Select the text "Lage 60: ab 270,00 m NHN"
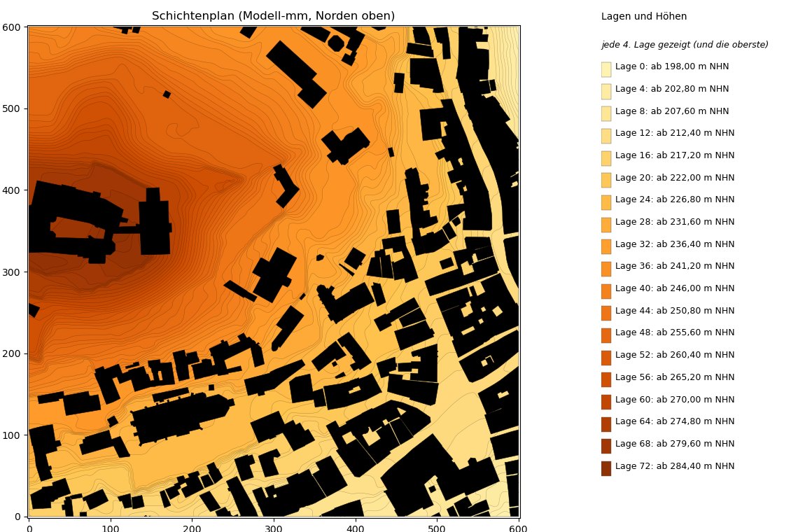This screenshot has width=798, height=532. 675,400
